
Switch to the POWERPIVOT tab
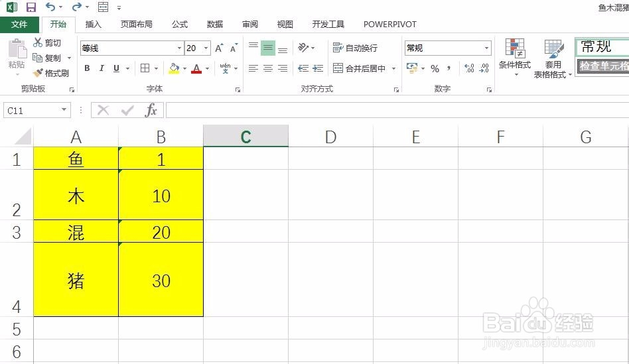click(x=390, y=25)
